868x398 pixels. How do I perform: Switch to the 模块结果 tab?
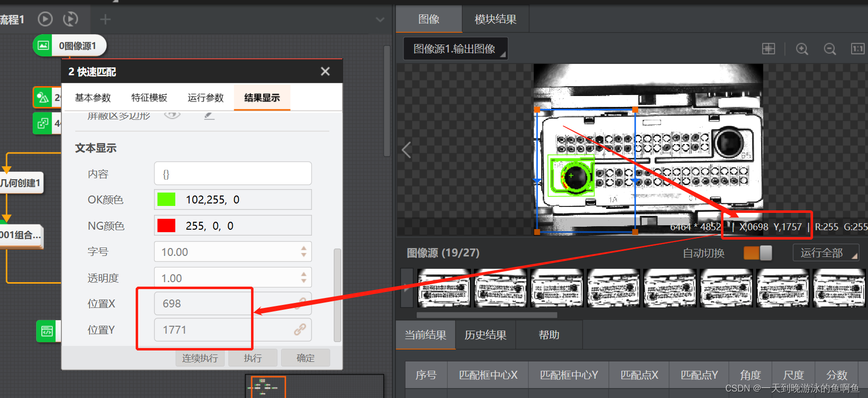click(x=496, y=19)
